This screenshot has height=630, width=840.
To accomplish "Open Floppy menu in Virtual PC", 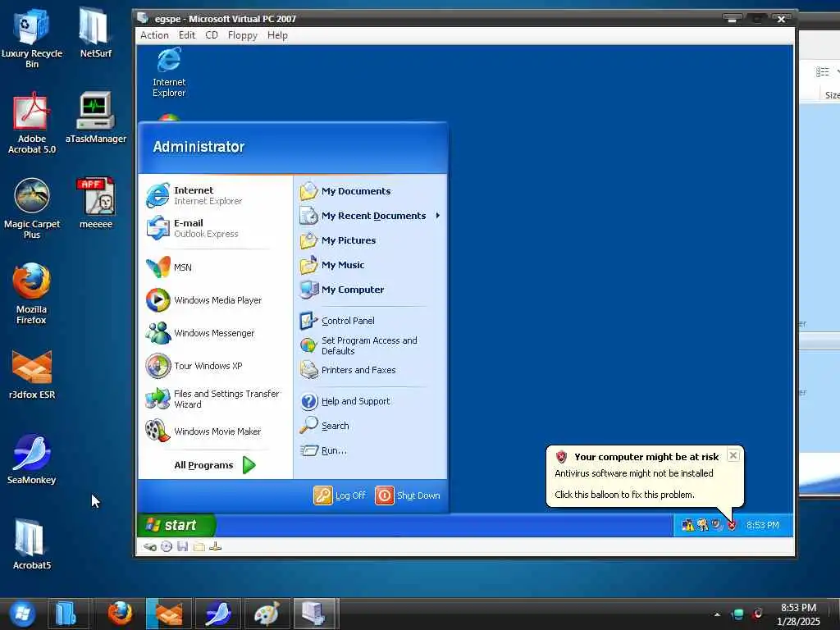I will click(x=243, y=35).
